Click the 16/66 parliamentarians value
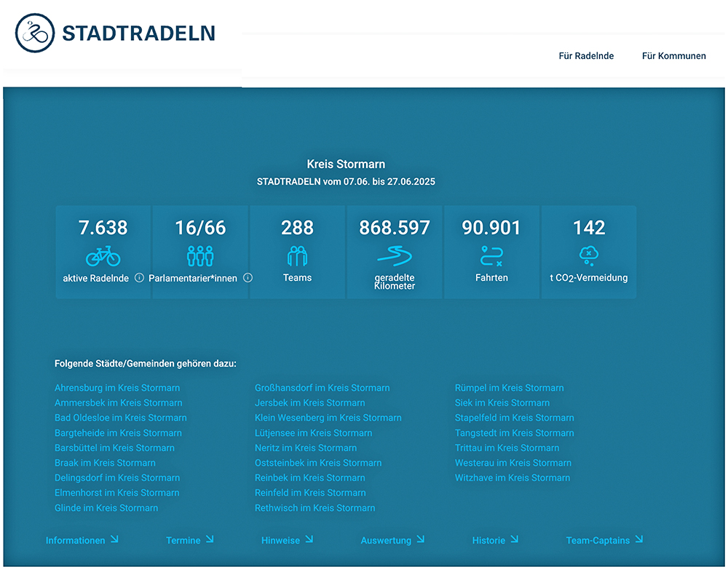728x569 pixels. (x=200, y=228)
